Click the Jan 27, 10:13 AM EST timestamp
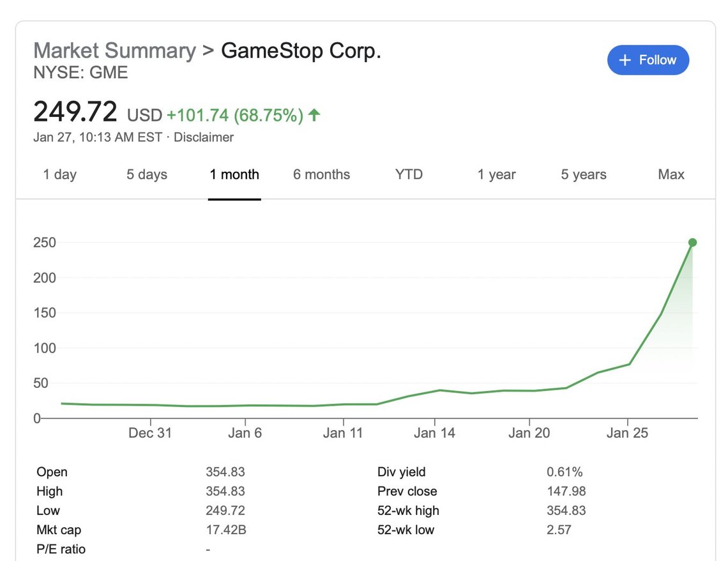Screen dimensions: 728x561 coord(98,137)
